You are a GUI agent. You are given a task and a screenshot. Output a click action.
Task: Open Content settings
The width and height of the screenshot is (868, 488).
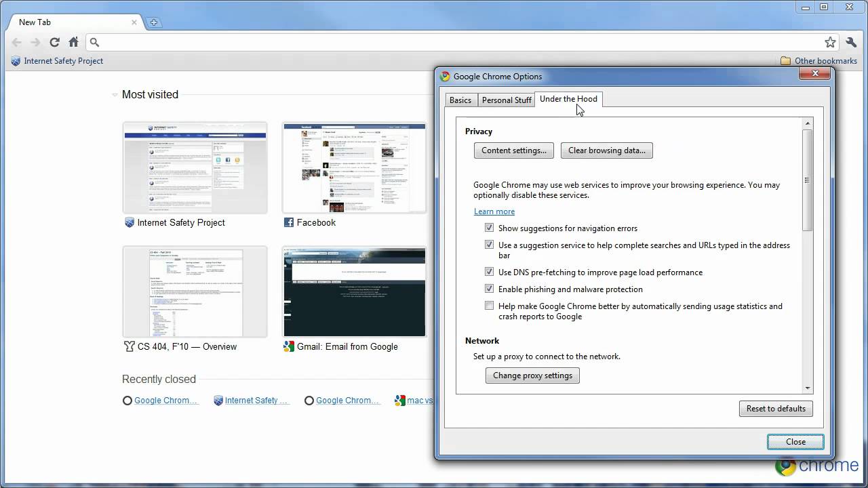tap(514, 150)
